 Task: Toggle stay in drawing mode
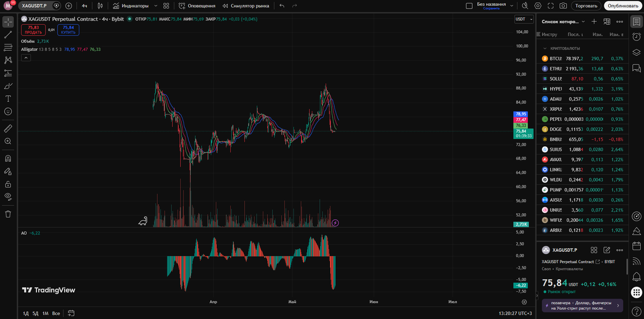tap(8, 171)
